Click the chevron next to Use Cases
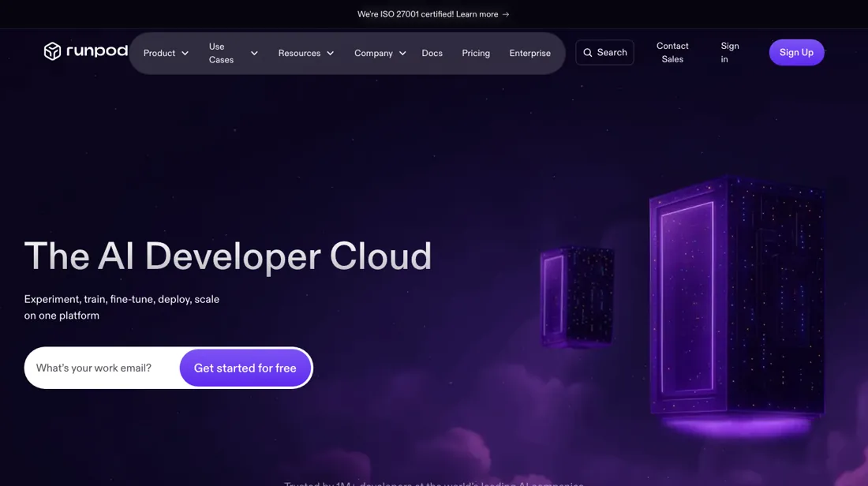868x486 pixels. [x=254, y=54]
